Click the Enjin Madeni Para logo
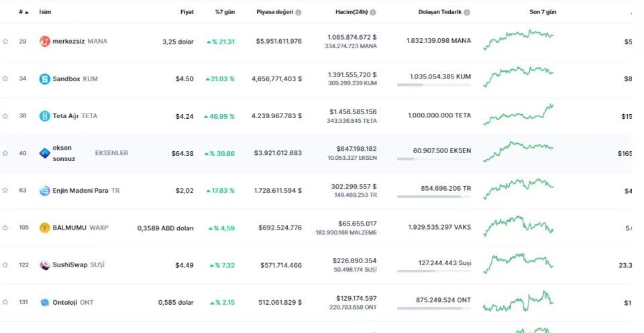The height and width of the screenshot is (333, 644). click(45, 191)
